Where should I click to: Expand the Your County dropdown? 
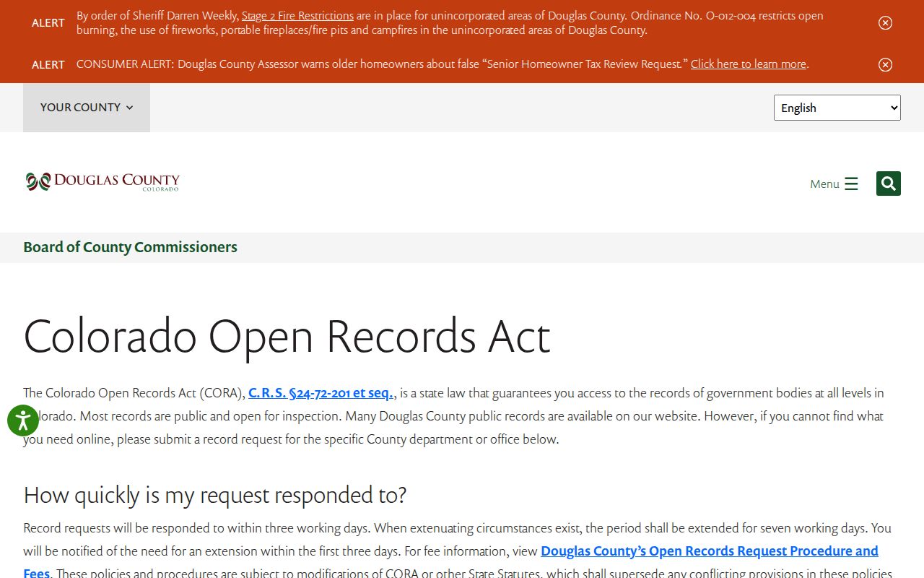87,108
